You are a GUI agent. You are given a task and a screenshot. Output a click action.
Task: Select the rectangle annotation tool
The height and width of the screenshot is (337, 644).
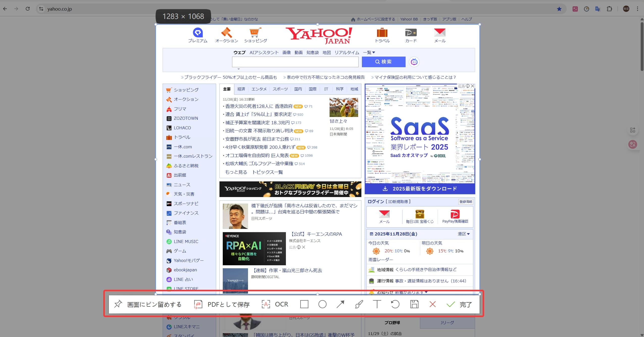[x=304, y=304]
